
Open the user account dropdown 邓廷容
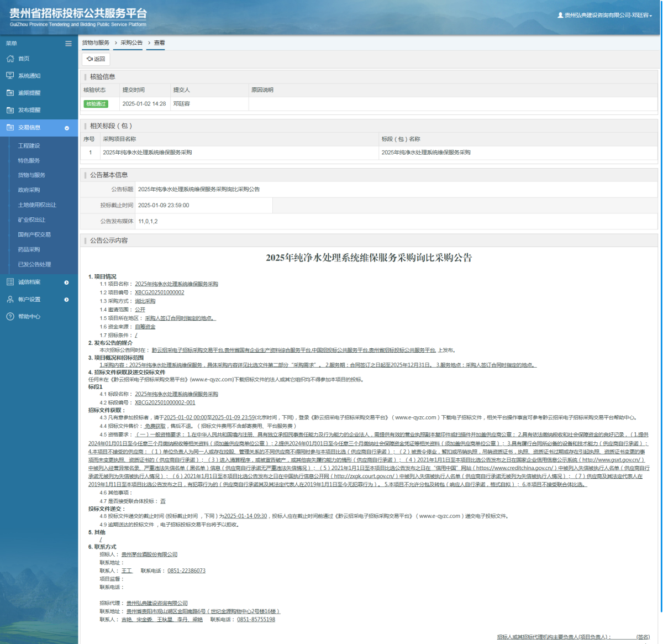(x=605, y=15)
